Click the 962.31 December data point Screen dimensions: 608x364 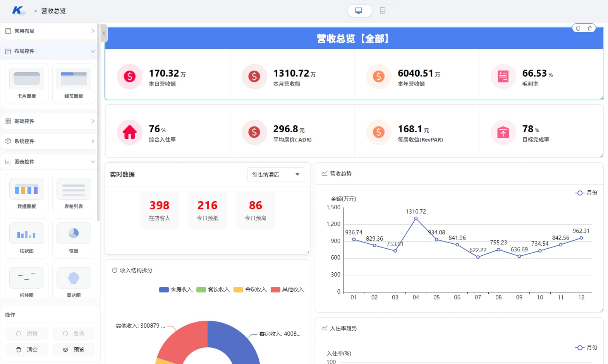[x=581, y=238]
